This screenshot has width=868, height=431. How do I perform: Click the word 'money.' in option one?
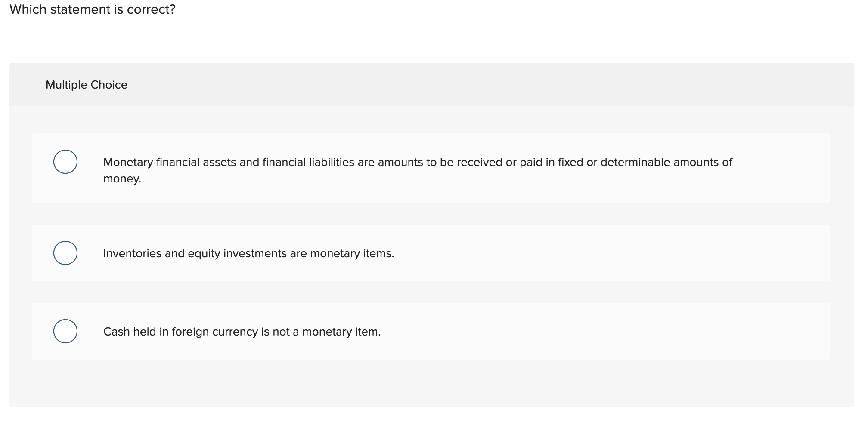click(x=122, y=178)
